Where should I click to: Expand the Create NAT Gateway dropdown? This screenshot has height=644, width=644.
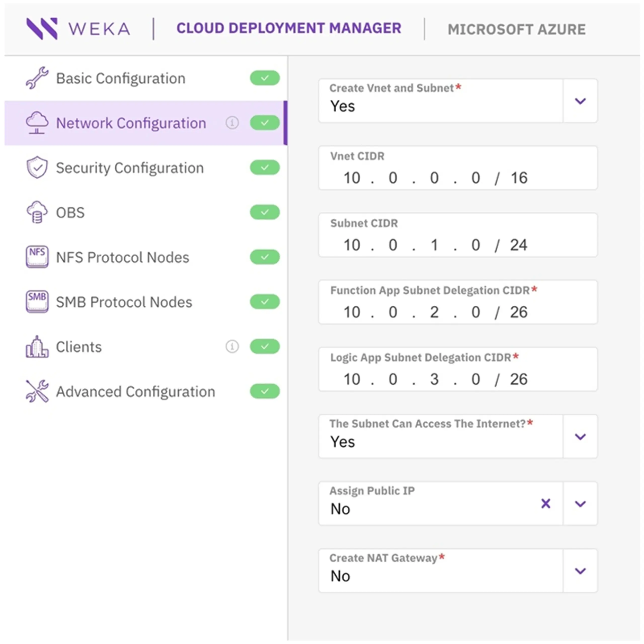[580, 571]
